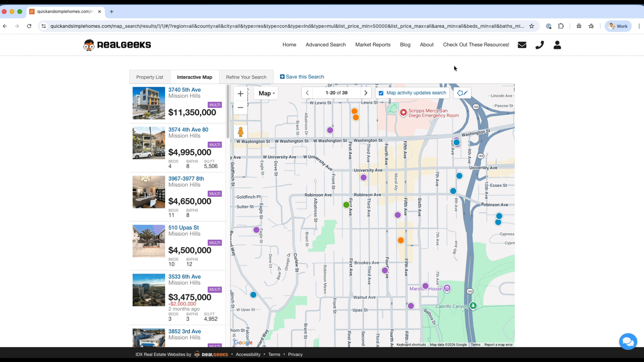Click the Save this Search link
This screenshot has height=362, width=644.
302,77
